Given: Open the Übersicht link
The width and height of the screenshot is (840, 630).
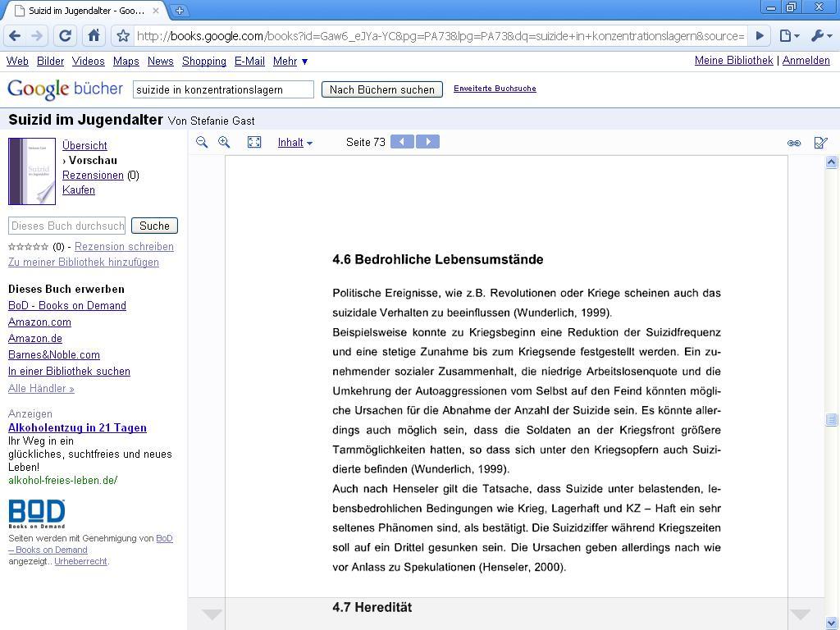Looking at the screenshot, I should 84,145.
